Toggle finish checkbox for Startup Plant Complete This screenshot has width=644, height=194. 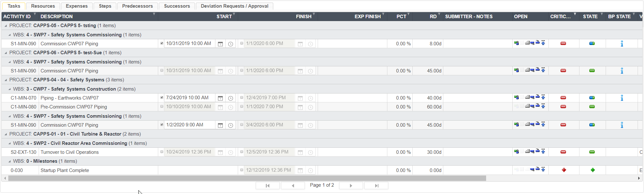pos(242,170)
